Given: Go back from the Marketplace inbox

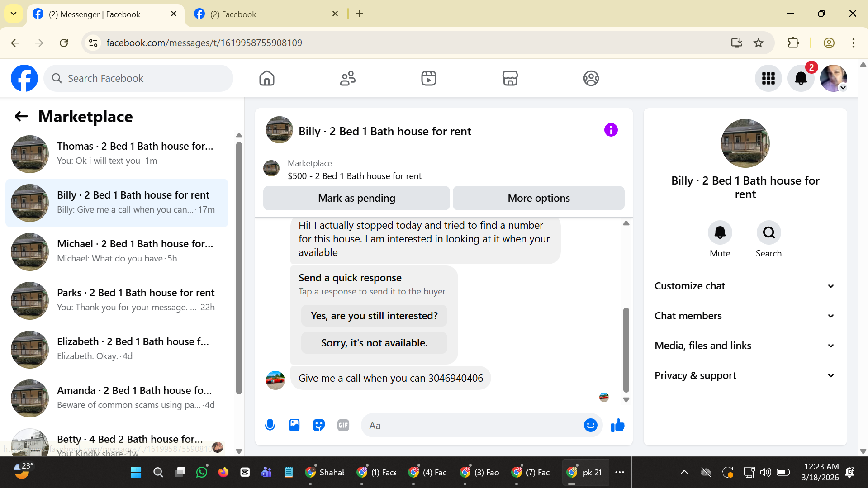Looking at the screenshot, I should coord(21,116).
